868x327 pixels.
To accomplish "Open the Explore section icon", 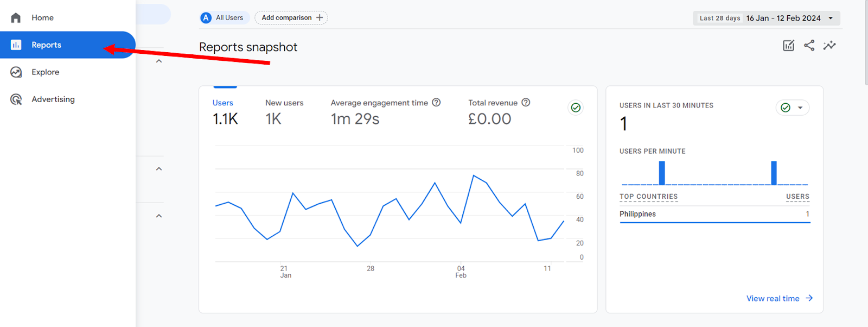I will point(16,72).
